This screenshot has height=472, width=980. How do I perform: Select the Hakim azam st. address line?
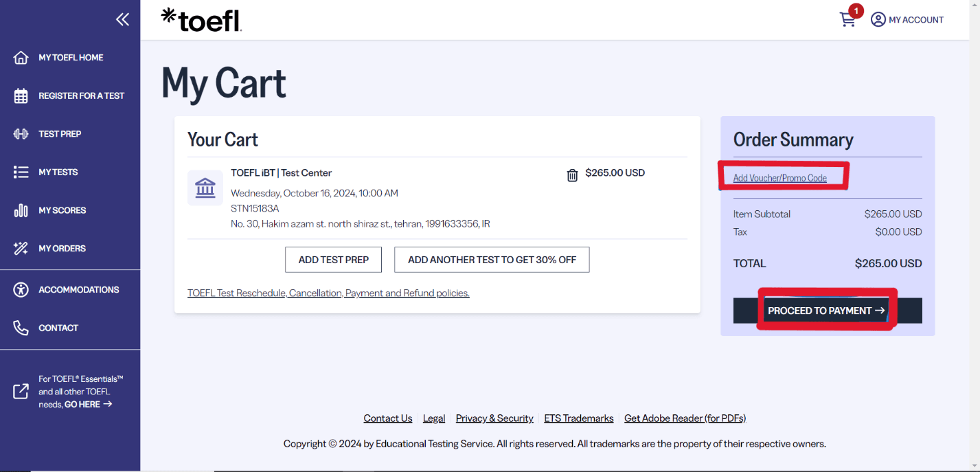(361, 224)
